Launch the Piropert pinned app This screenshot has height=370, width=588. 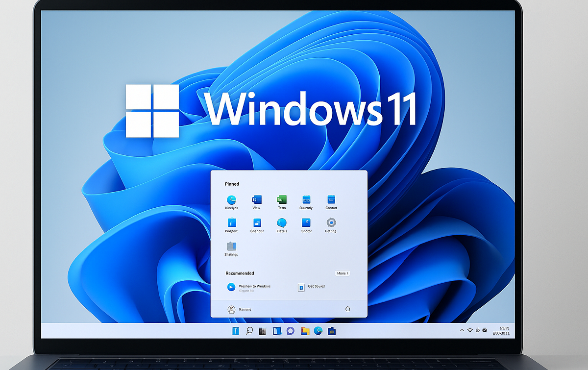231,223
